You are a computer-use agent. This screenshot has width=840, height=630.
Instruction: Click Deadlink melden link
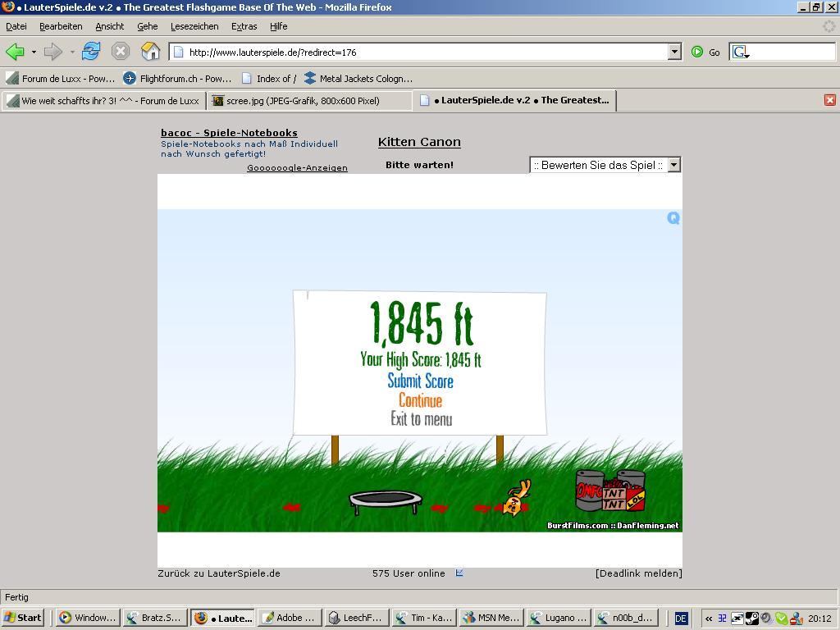click(638, 573)
